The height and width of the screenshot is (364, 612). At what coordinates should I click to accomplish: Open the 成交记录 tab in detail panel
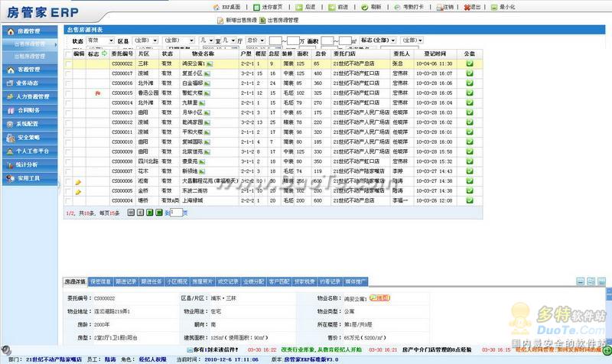tap(228, 282)
